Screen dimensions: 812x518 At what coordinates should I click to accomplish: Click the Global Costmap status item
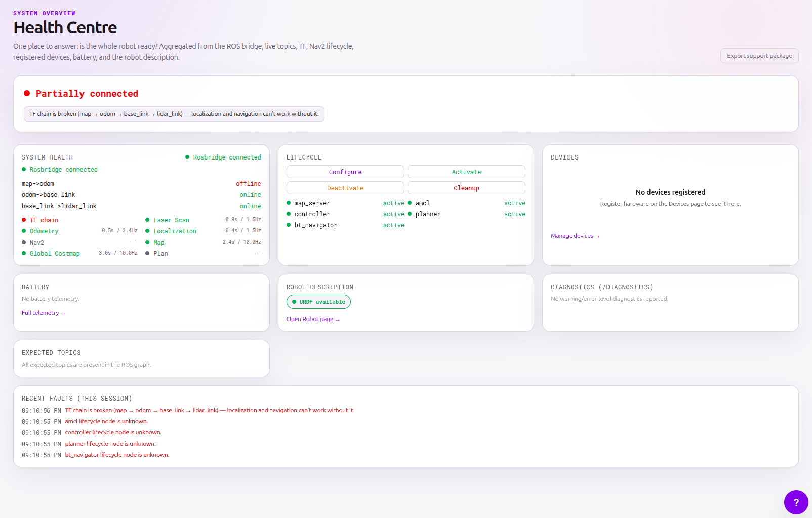click(x=79, y=254)
